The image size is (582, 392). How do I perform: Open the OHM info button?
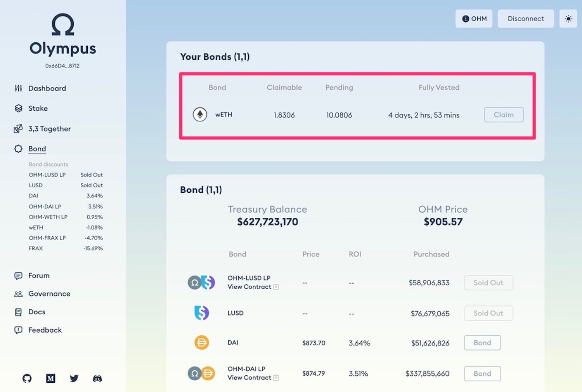point(474,19)
